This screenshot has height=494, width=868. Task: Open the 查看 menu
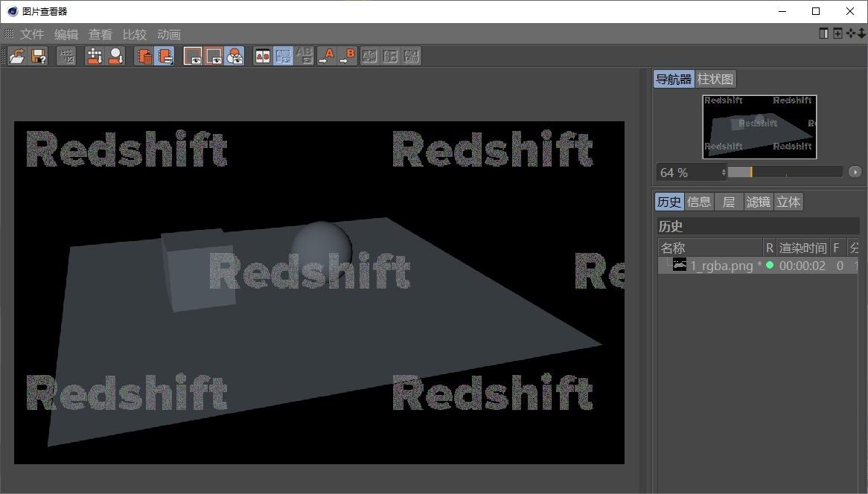tap(100, 34)
